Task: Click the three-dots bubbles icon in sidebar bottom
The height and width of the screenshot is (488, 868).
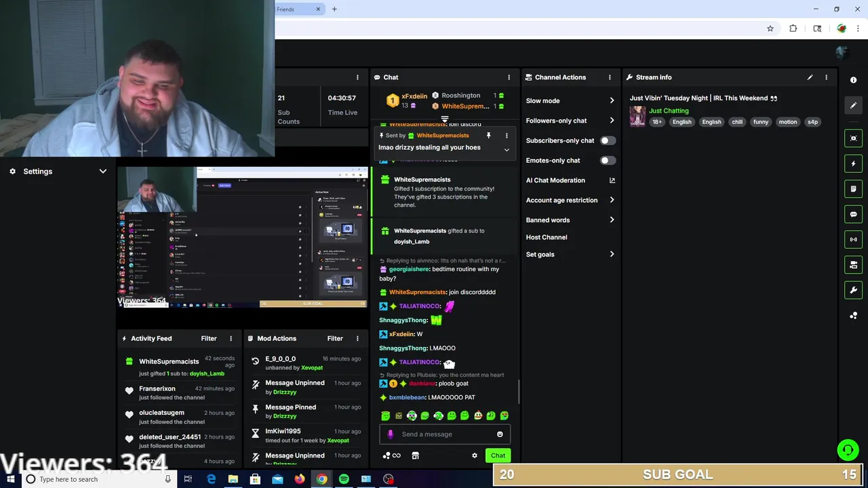Action: click(853, 315)
